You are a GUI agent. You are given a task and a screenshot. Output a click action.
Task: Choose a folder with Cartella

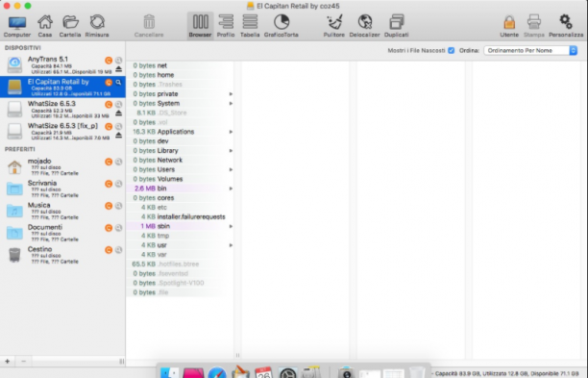pos(70,26)
